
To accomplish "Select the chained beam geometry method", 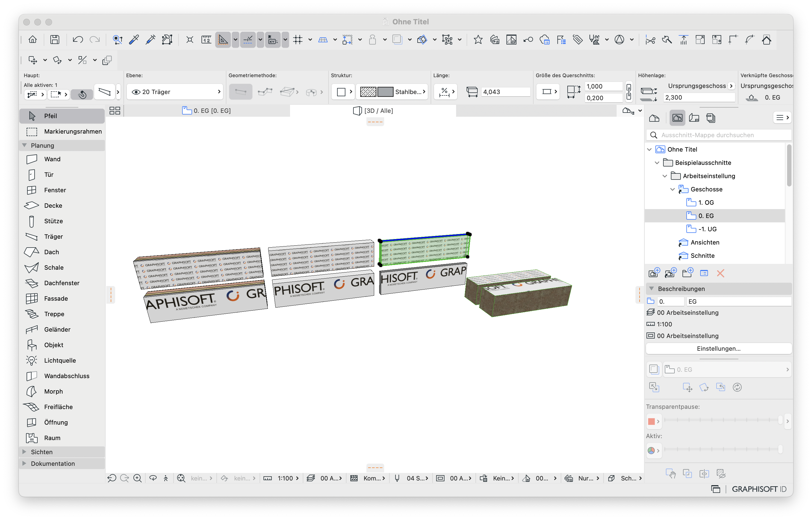I will (265, 92).
